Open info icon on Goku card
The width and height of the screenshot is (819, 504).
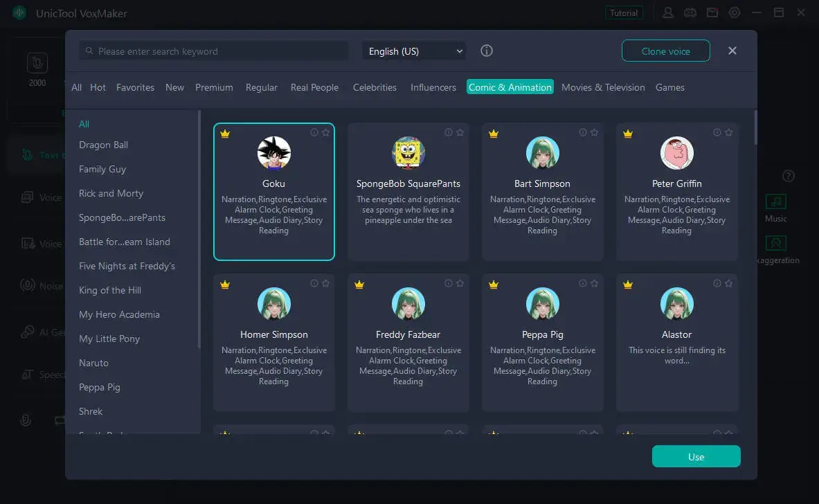click(x=314, y=133)
